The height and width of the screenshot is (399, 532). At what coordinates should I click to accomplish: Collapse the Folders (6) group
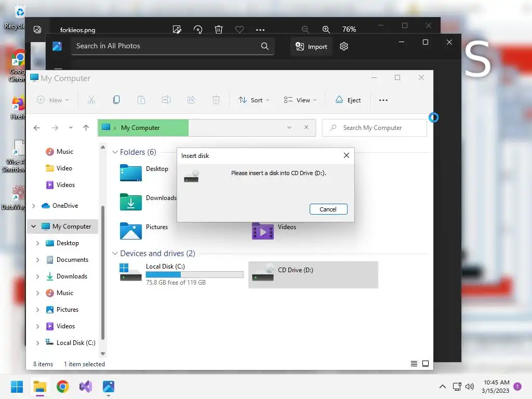point(115,152)
